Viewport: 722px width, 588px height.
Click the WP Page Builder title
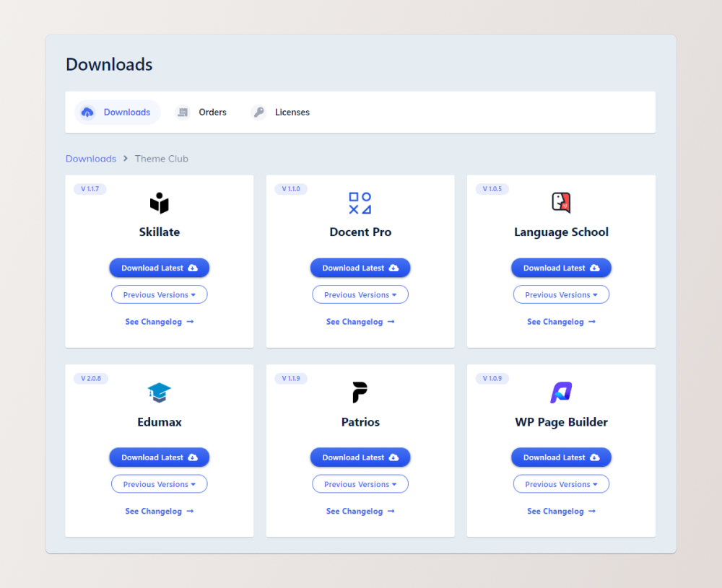561,422
